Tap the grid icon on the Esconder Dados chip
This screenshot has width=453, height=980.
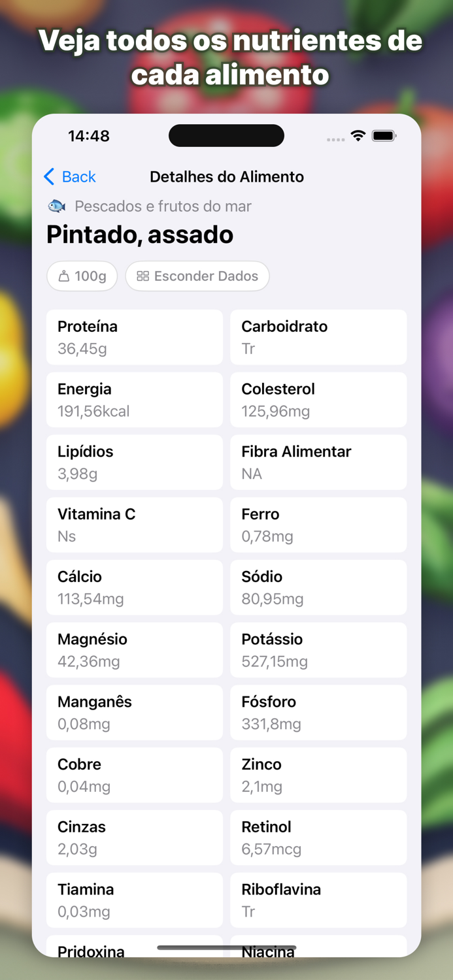pos(143,276)
